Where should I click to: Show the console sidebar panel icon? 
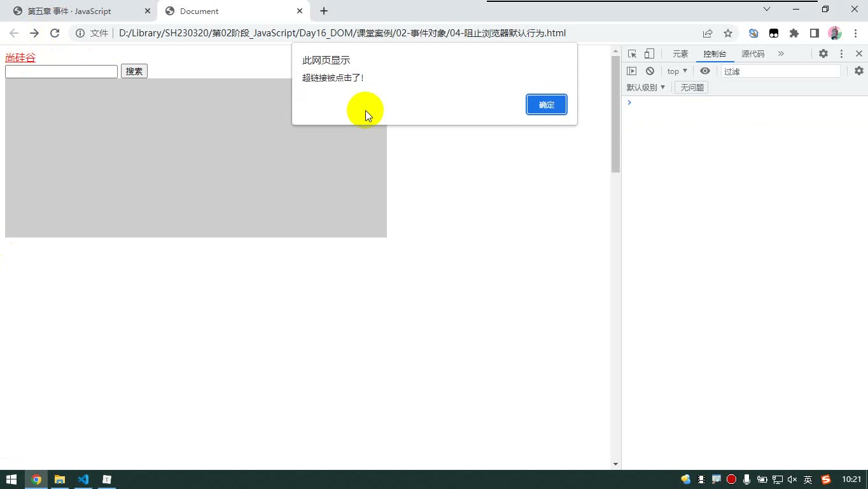click(631, 71)
